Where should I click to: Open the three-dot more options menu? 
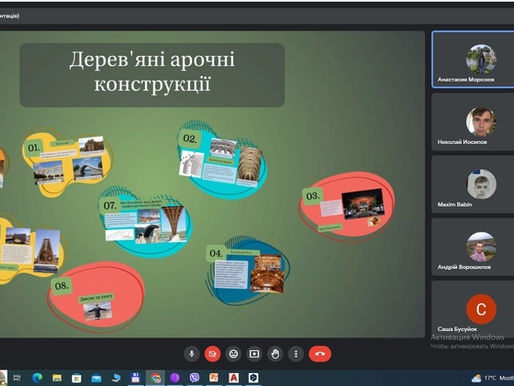296,354
